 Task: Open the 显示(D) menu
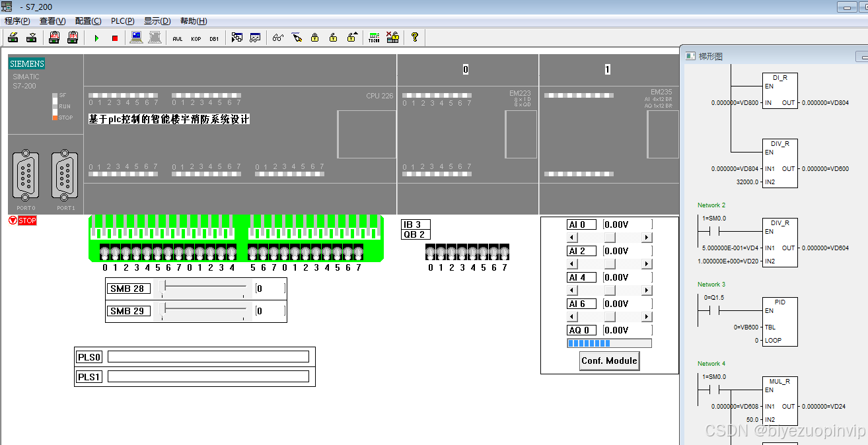pos(157,21)
